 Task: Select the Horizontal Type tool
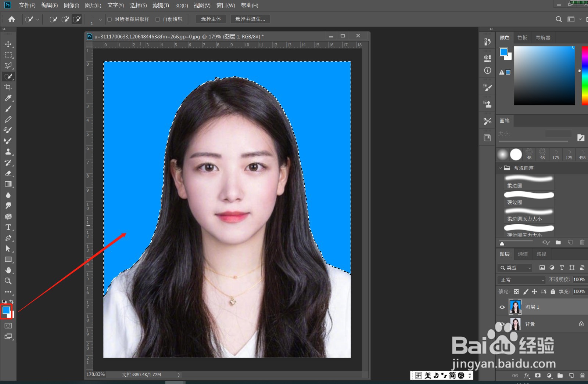tap(8, 227)
